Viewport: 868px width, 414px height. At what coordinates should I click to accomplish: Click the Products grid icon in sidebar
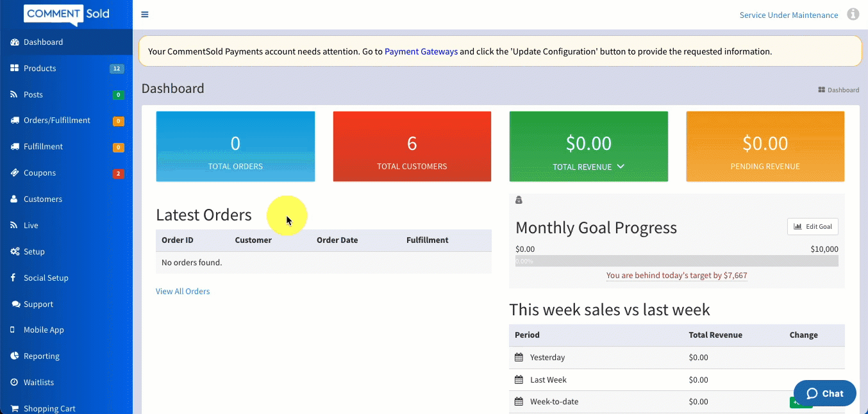pos(14,68)
